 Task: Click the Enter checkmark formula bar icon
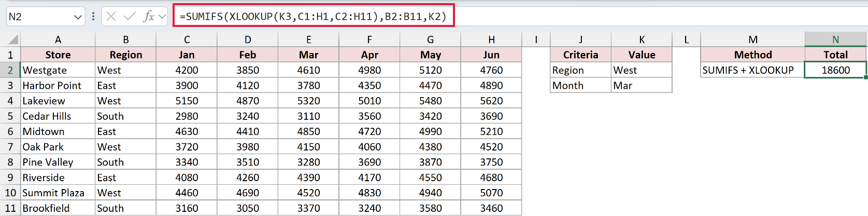pos(130,17)
